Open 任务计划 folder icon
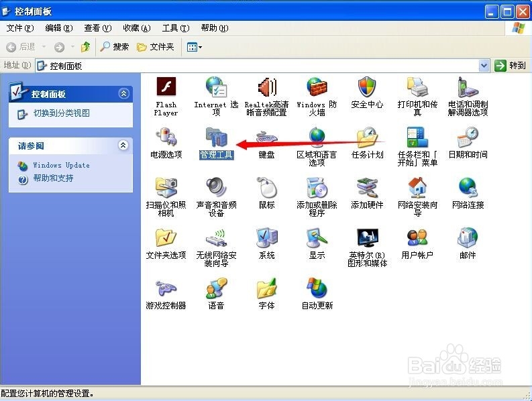The height and width of the screenshot is (401, 532). pyautogui.click(x=367, y=137)
